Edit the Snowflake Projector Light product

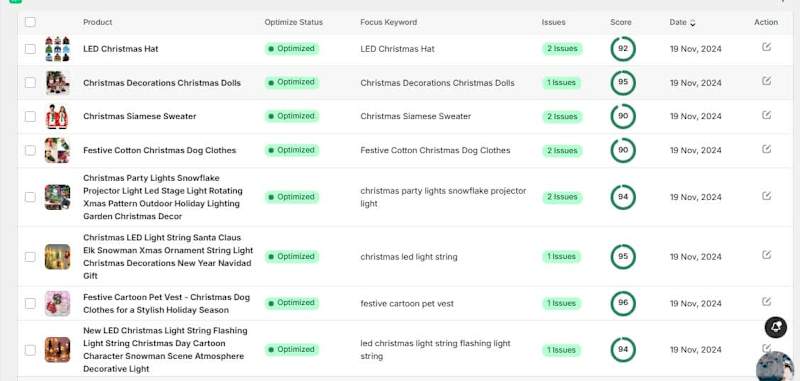(x=766, y=196)
